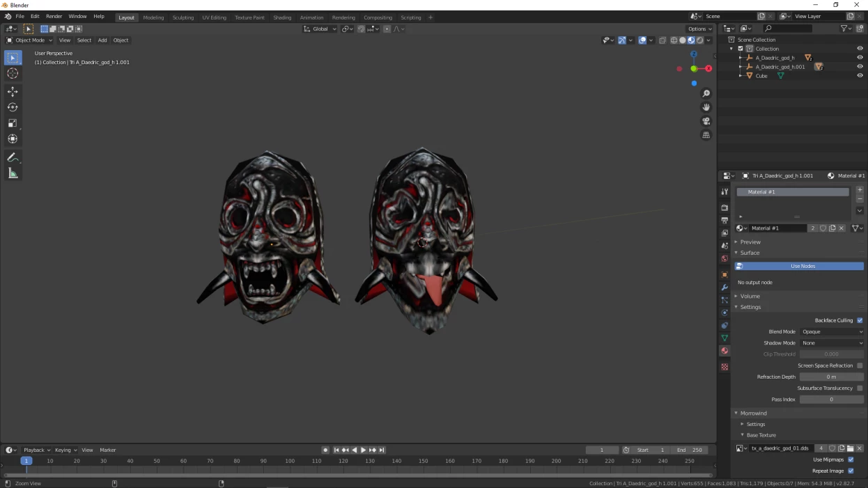Image resolution: width=868 pixels, height=488 pixels.
Task: Activate the Rotate tool
Action: tap(13, 107)
